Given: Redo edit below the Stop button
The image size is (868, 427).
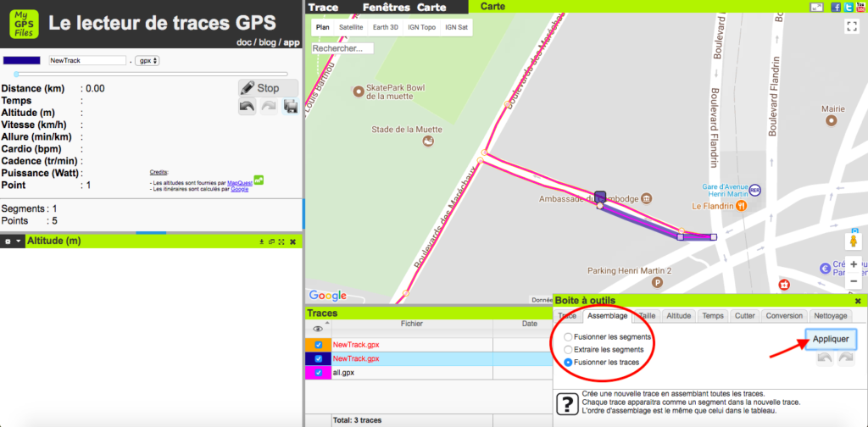Looking at the screenshot, I should click(269, 106).
